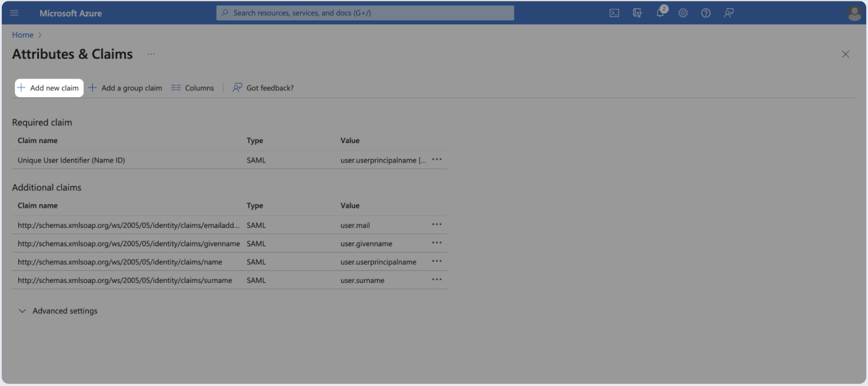This screenshot has height=386, width=868.
Task: Open the Columns chooser
Action: 193,88
